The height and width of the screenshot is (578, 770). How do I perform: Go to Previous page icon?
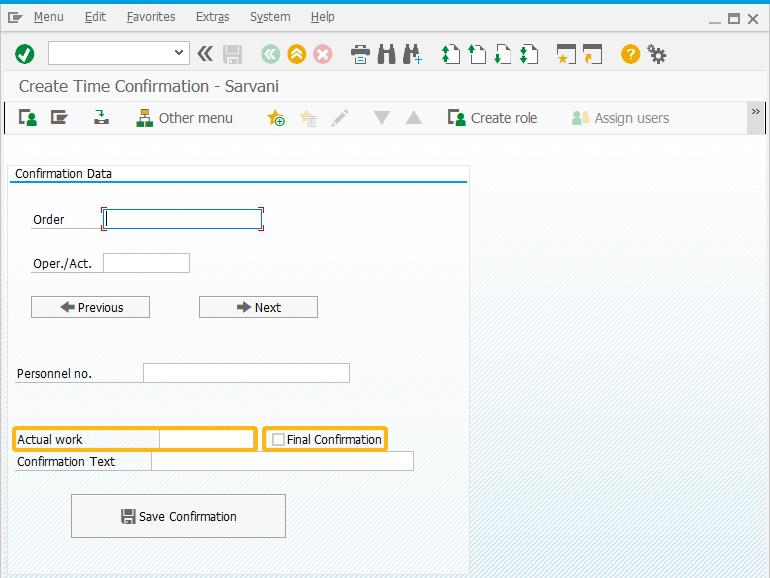(x=476, y=54)
